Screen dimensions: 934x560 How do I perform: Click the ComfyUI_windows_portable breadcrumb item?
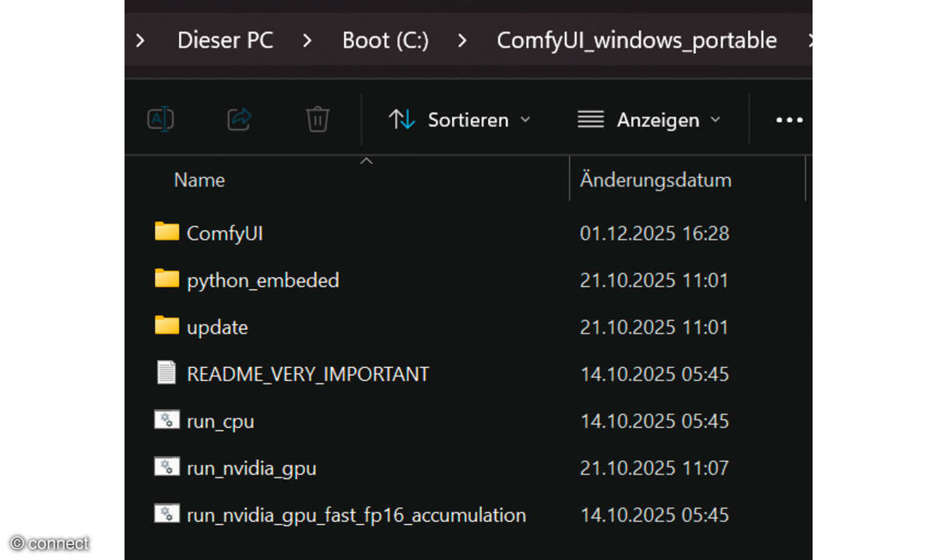pyautogui.click(x=637, y=40)
